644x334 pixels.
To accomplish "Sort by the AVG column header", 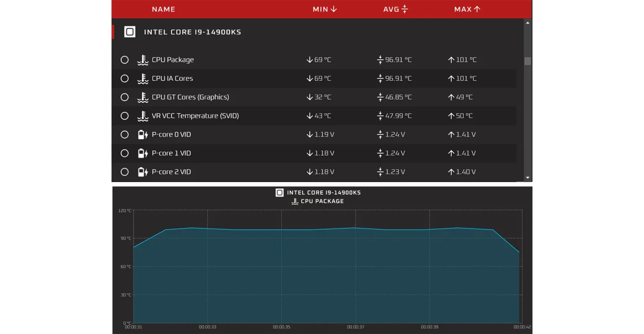I will pyautogui.click(x=395, y=9).
